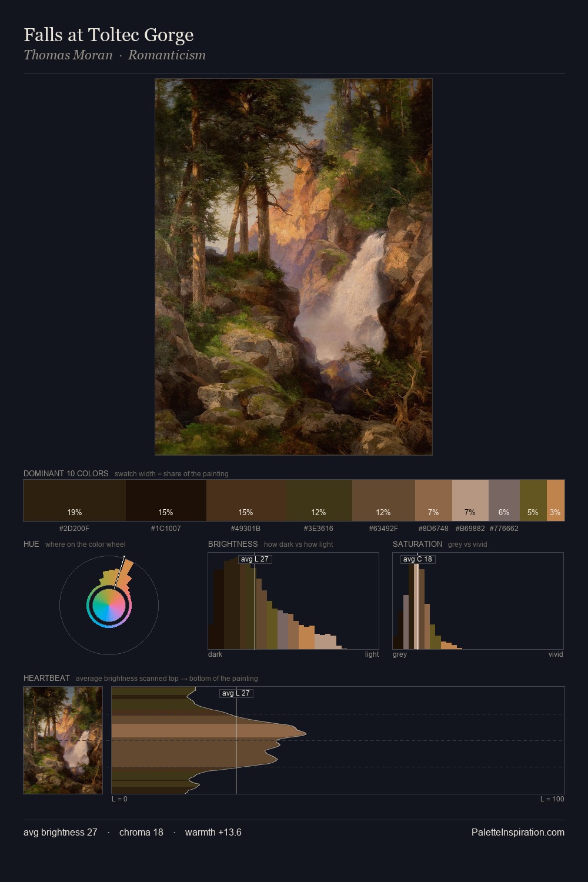The height and width of the screenshot is (882, 588).
Task: Click the 'dark' axis label
Action: [x=215, y=654]
